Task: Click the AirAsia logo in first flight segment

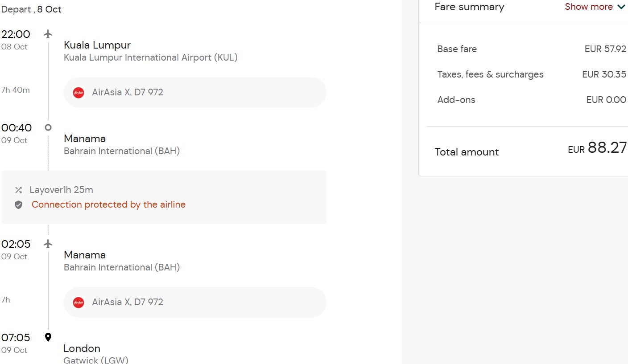Action: (78, 93)
